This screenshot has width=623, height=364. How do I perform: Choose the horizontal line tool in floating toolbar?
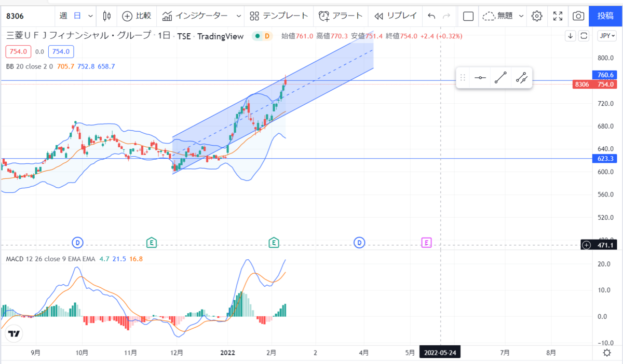click(x=480, y=78)
